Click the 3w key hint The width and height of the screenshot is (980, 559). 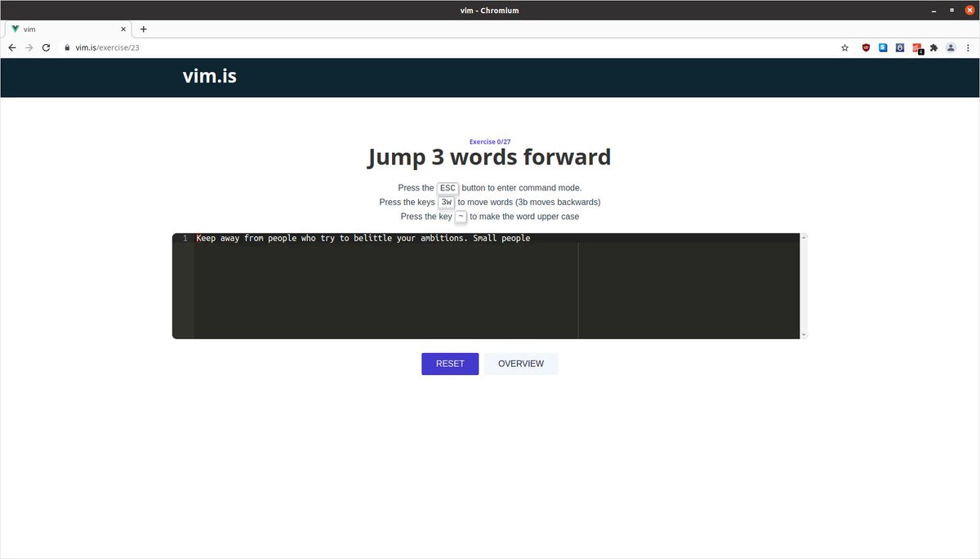tap(447, 202)
